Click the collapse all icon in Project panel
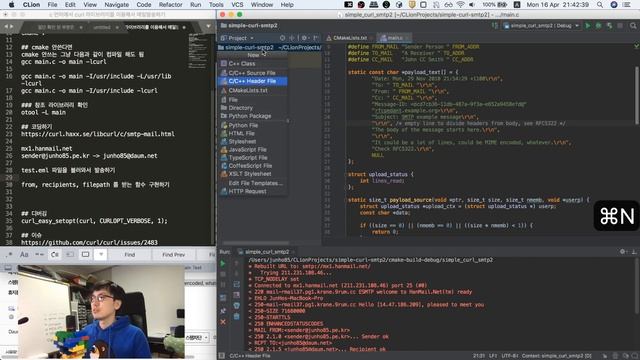Screen dimensions: 640x360 coord(292,38)
